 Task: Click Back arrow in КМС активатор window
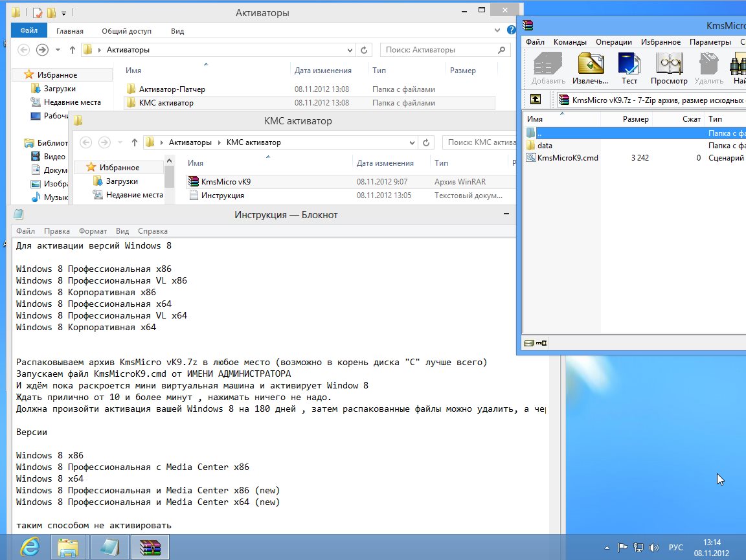85,142
